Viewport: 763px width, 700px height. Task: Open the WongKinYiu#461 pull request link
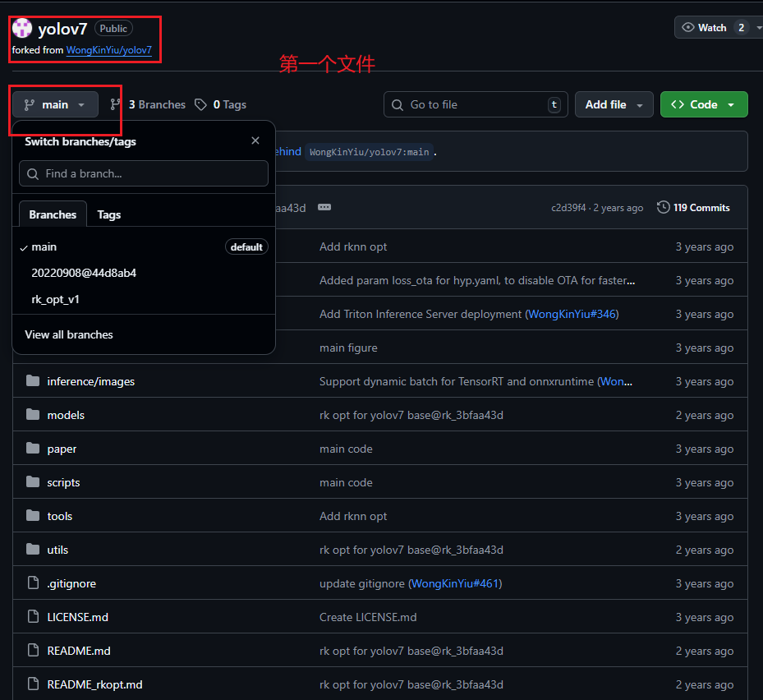pos(456,583)
